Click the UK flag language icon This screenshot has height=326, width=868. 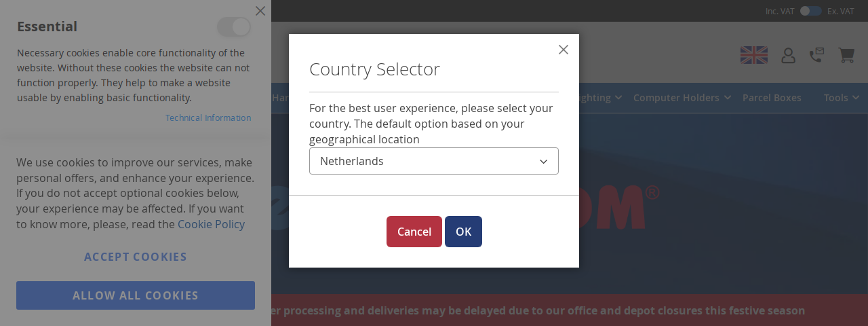[x=754, y=55]
